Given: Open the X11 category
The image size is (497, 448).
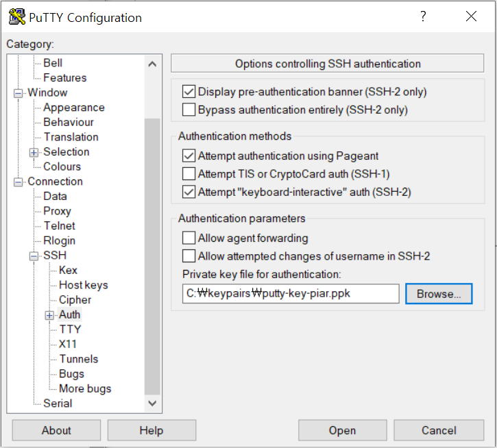Looking at the screenshot, I should coord(67,344).
